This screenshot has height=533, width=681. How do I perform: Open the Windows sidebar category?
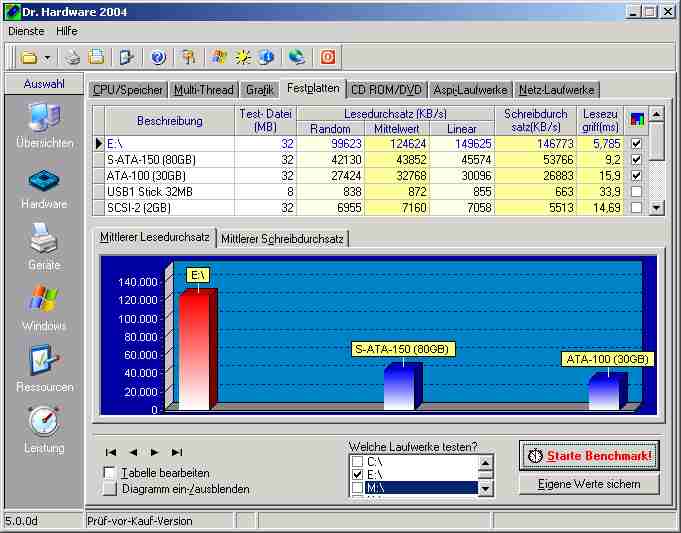point(44,307)
